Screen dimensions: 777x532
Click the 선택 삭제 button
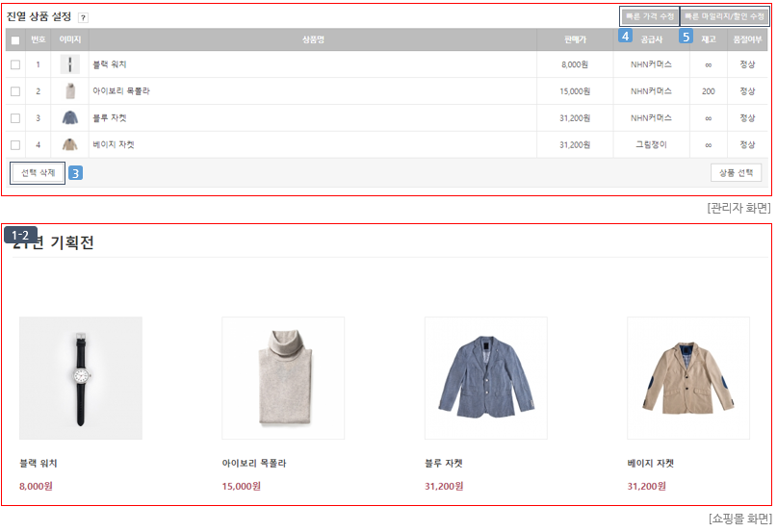point(38,173)
